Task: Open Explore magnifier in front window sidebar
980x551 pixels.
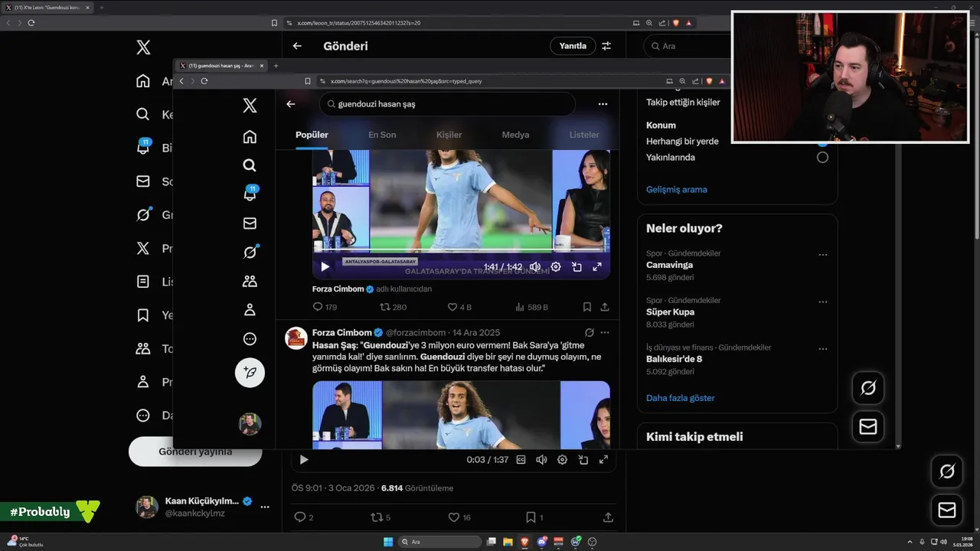Action: pyautogui.click(x=250, y=165)
